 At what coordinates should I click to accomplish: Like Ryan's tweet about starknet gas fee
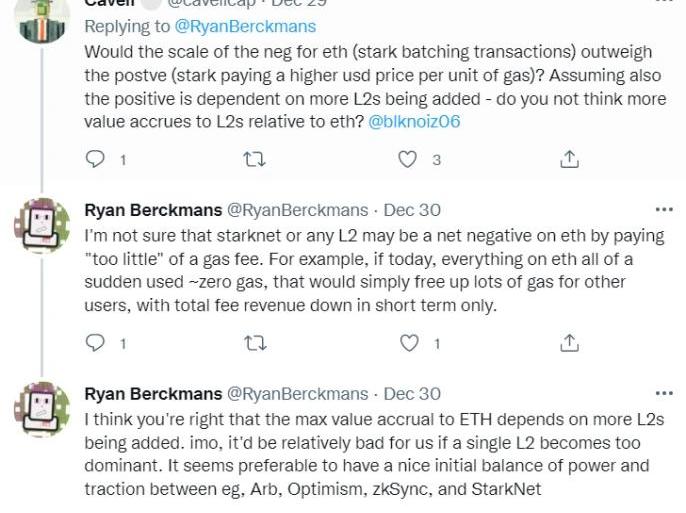click(409, 343)
